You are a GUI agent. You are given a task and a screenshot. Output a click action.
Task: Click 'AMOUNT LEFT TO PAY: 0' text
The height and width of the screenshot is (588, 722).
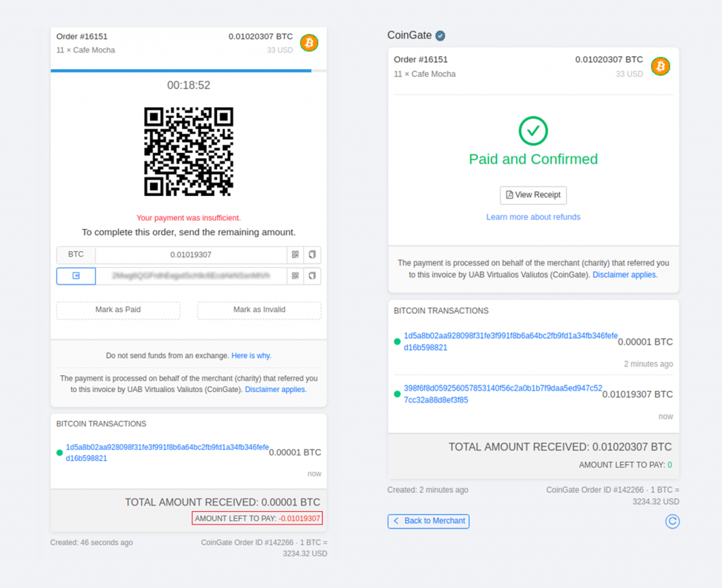(625, 465)
